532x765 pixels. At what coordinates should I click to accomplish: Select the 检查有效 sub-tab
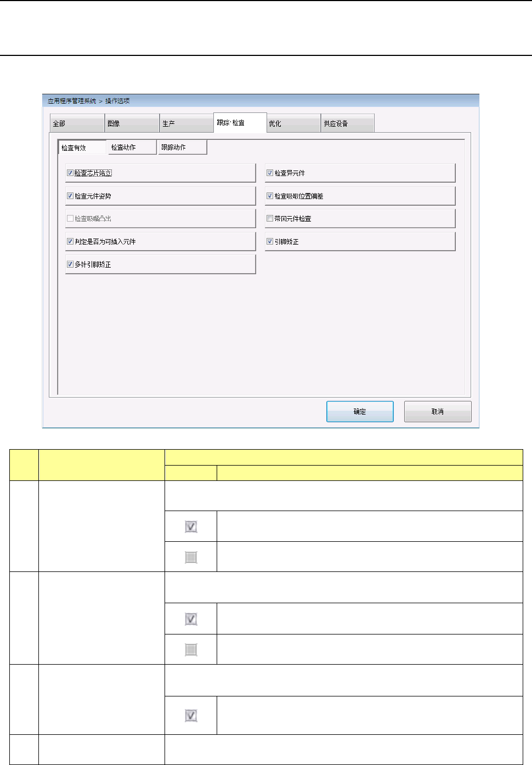coord(82,148)
